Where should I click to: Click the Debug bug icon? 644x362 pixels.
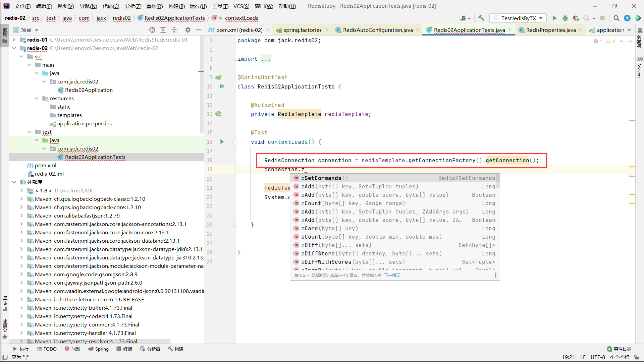(x=565, y=18)
